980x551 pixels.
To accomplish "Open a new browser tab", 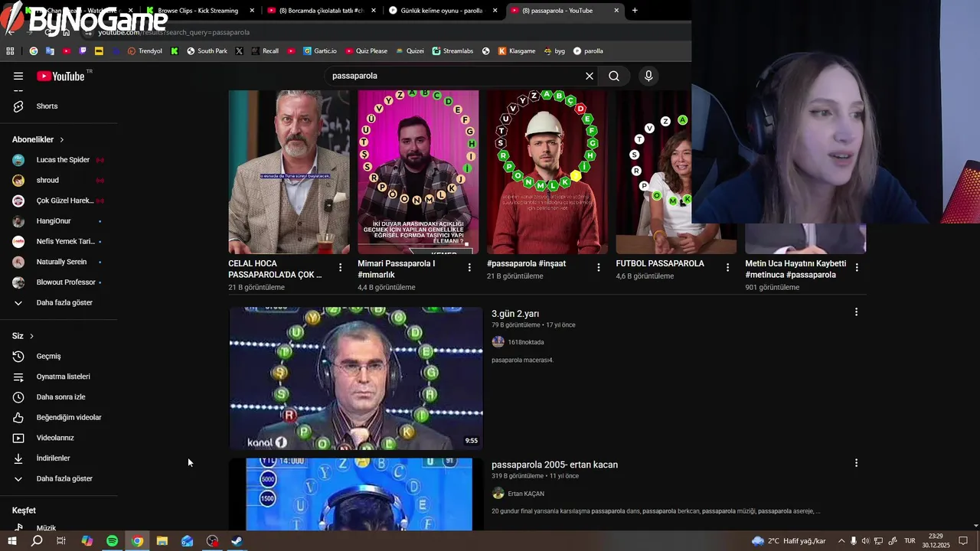I will pos(635,11).
